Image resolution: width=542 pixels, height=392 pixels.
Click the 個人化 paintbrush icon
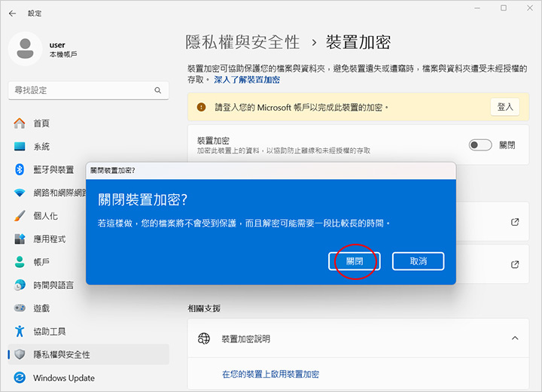point(20,216)
